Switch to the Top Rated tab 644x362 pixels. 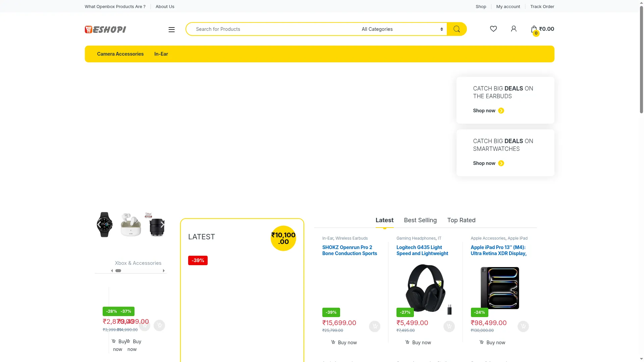(461, 220)
